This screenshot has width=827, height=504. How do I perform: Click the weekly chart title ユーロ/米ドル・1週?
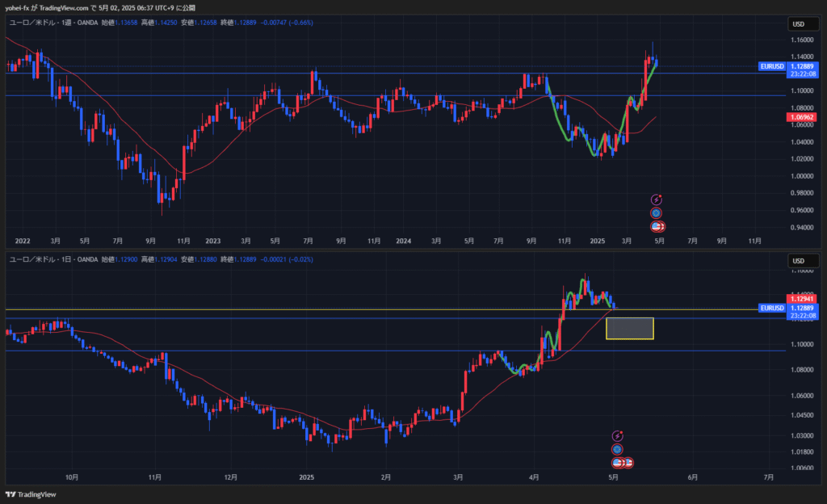coord(40,23)
